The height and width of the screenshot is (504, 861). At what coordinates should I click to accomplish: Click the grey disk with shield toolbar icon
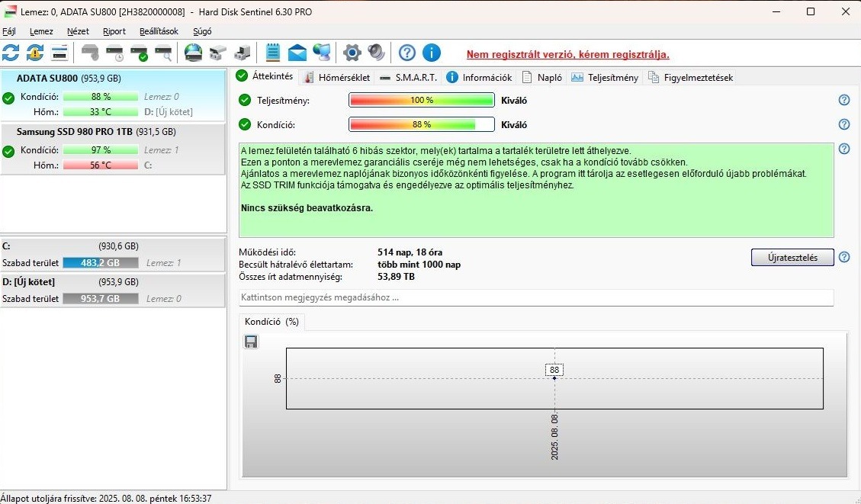coord(90,53)
